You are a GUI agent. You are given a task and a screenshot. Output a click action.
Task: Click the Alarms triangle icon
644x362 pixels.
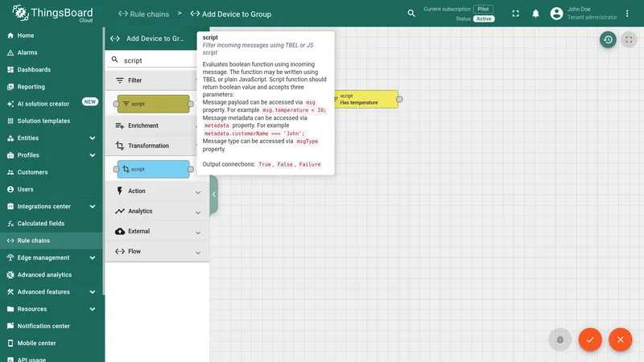click(x=10, y=52)
